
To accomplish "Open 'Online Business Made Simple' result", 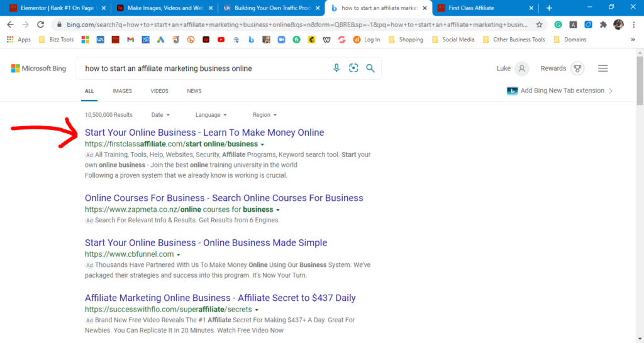I will [x=206, y=243].
